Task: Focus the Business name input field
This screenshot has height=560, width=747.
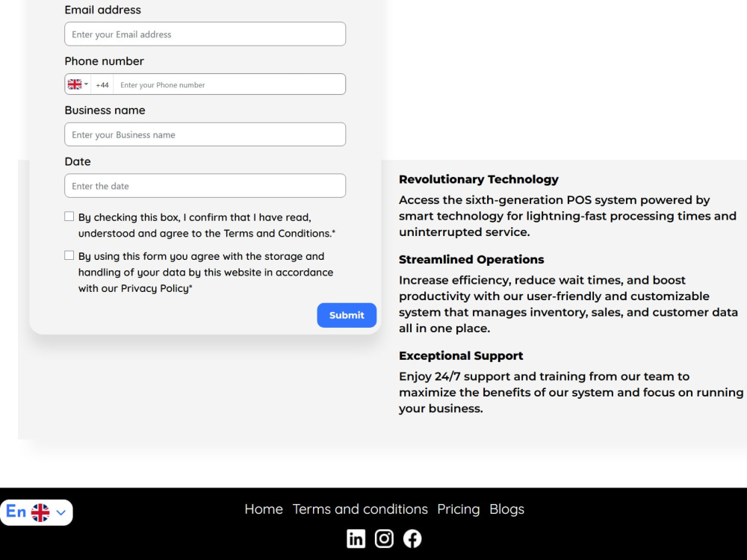Action: (205, 134)
